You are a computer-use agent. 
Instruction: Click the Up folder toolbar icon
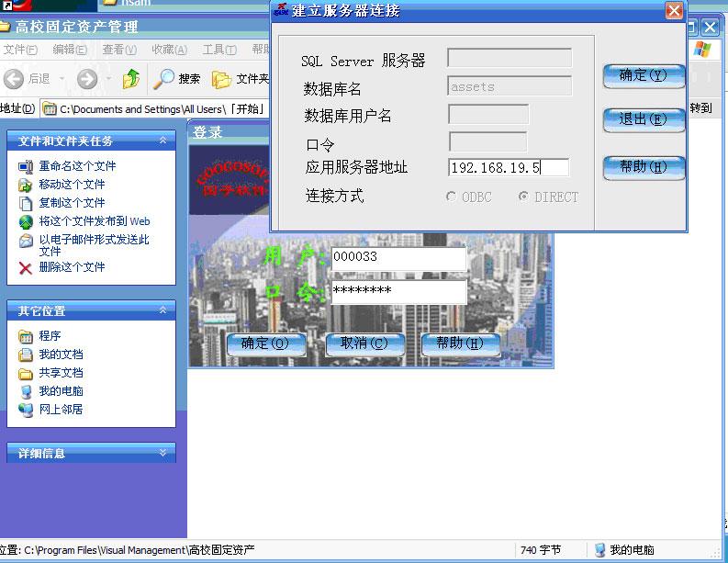pos(131,79)
